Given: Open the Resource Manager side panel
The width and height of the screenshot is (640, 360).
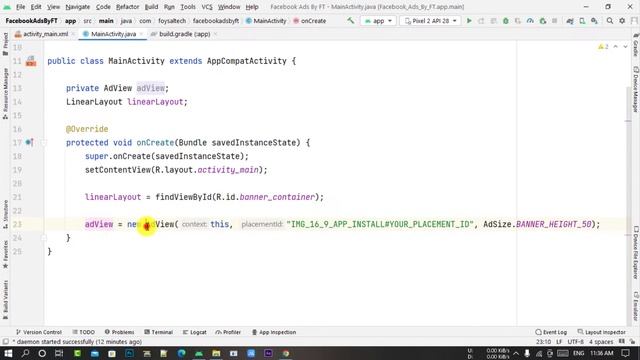Looking at the screenshot, I should pos(5,93).
